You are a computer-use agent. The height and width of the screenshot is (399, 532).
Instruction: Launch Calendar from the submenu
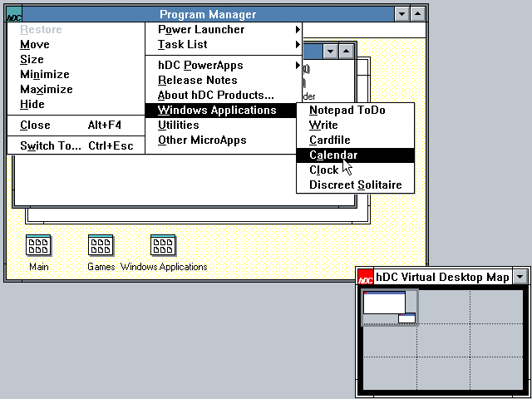355,155
